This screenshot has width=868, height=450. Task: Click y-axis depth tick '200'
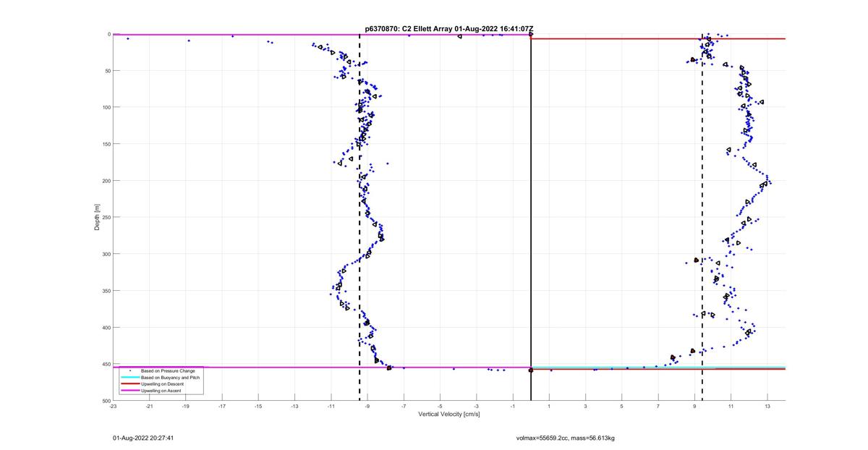[105, 181]
